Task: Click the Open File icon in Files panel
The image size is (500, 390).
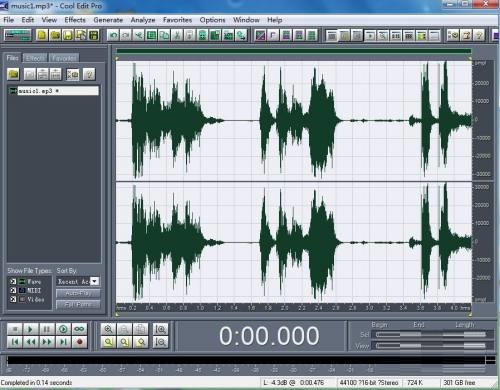Action: tap(13, 74)
